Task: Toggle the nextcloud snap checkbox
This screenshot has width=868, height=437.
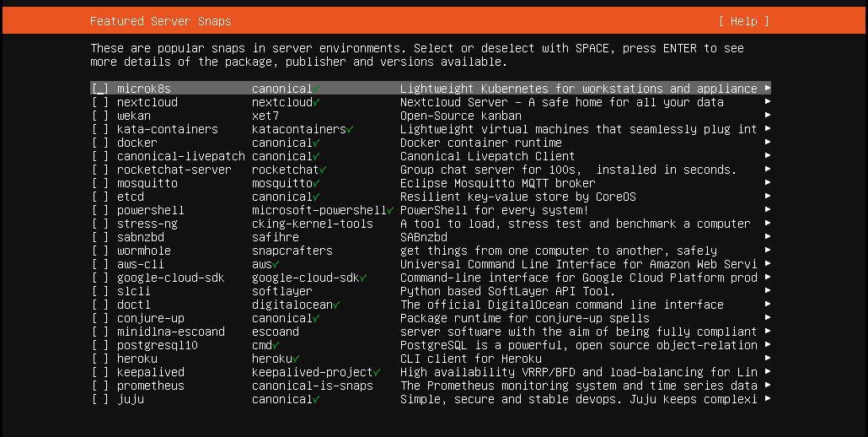Action: tap(100, 102)
